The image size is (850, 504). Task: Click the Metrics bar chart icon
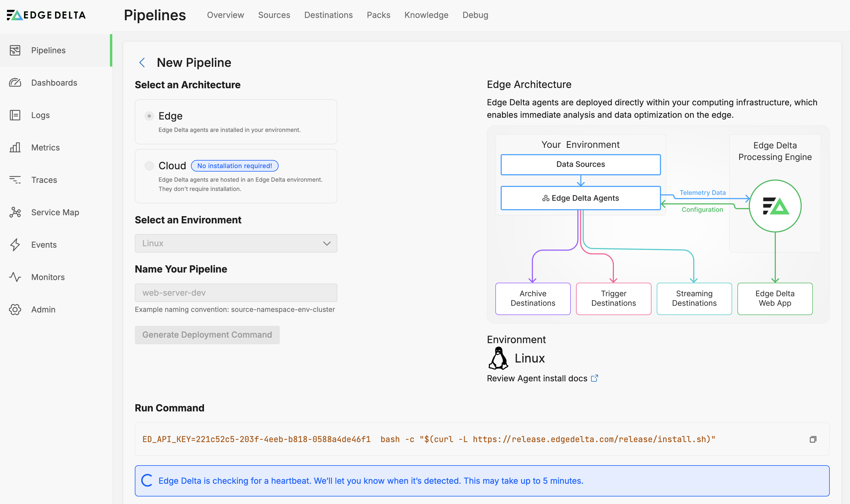click(x=15, y=147)
